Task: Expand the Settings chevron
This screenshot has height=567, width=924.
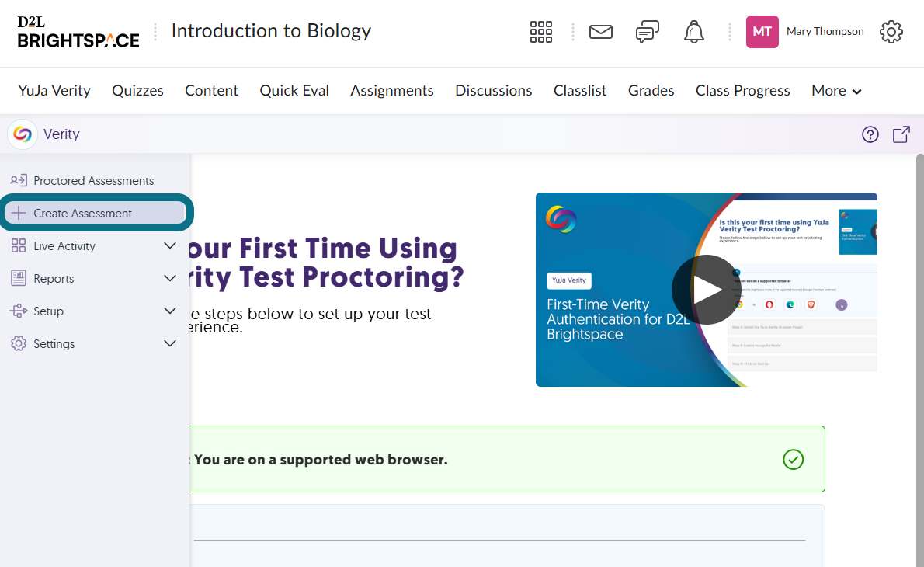Action: tap(170, 343)
